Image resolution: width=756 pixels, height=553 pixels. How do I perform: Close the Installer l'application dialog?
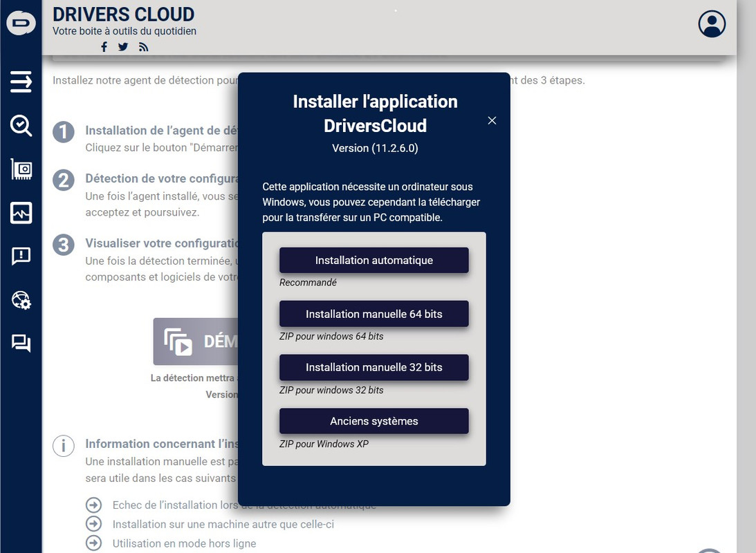[492, 120]
